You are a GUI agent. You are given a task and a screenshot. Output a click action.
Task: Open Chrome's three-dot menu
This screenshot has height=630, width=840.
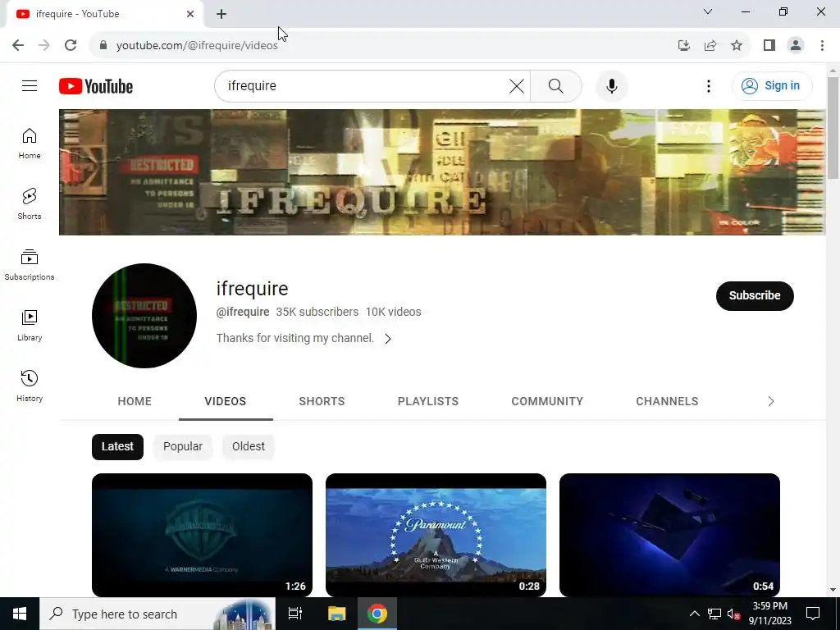tap(822, 45)
